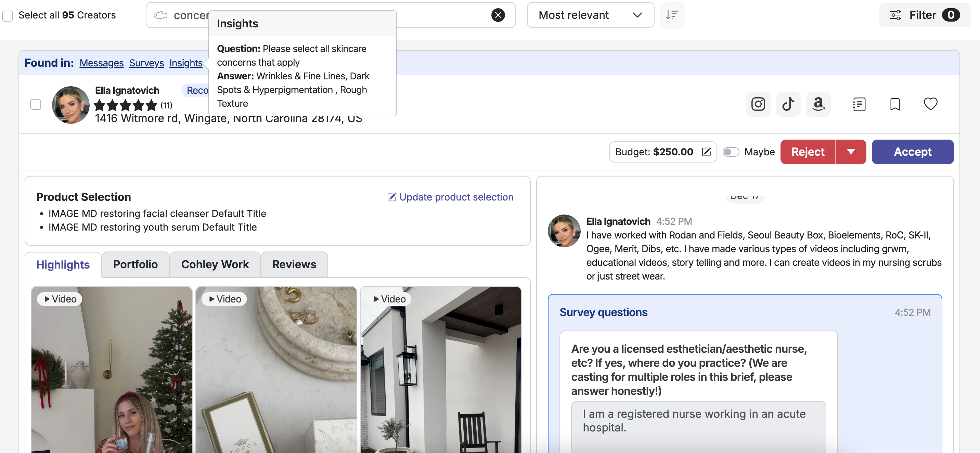
Task: Open the Amazon storefront icon
Action: click(818, 104)
